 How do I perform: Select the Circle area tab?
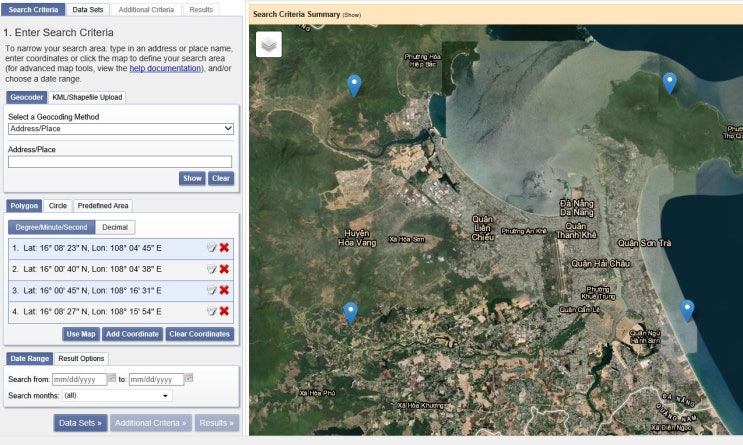(x=58, y=206)
